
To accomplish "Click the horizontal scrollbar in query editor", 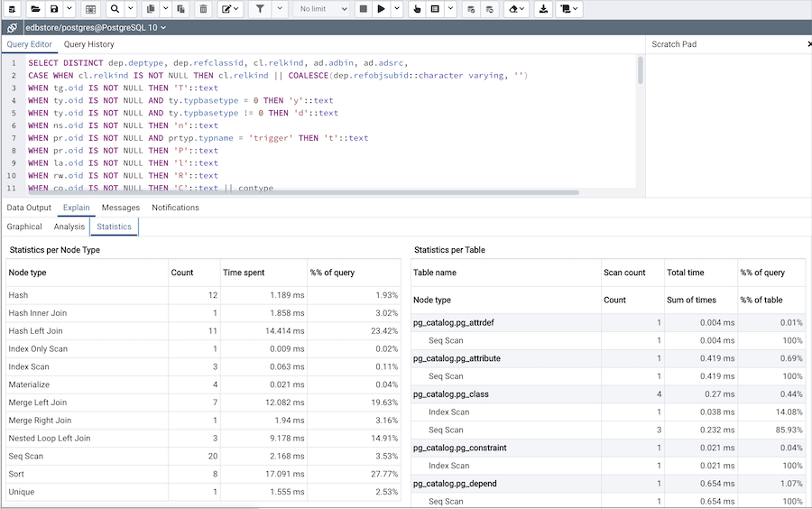I will tap(302, 192).
